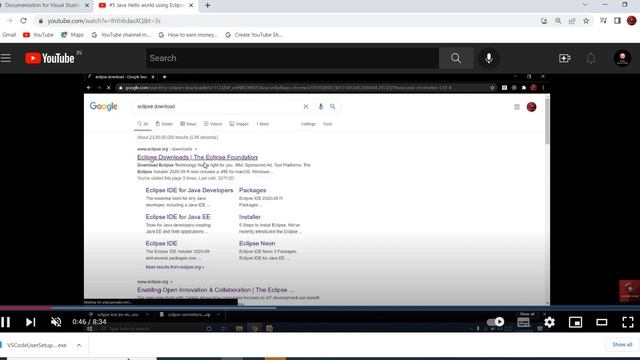Open the Create video camera icon
The width and height of the screenshot is (640, 360).
[565, 58]
